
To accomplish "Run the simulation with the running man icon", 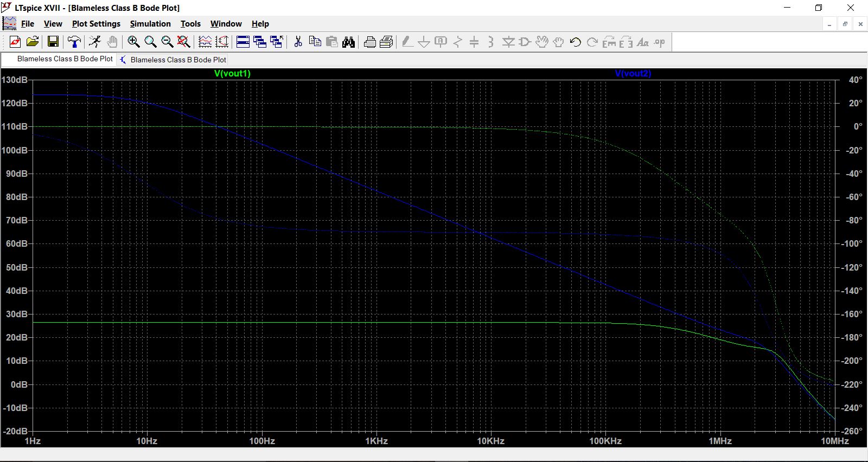I will coord(95,42).
